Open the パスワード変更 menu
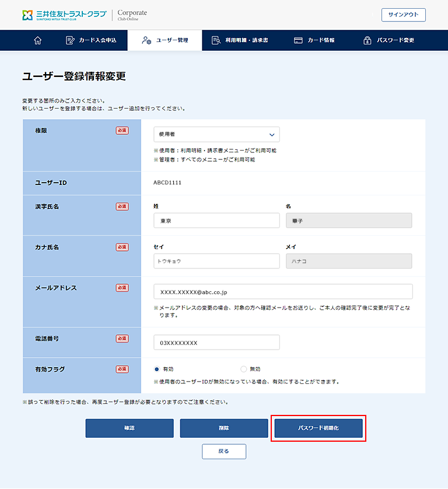The image size is (448, 489). 388,40
